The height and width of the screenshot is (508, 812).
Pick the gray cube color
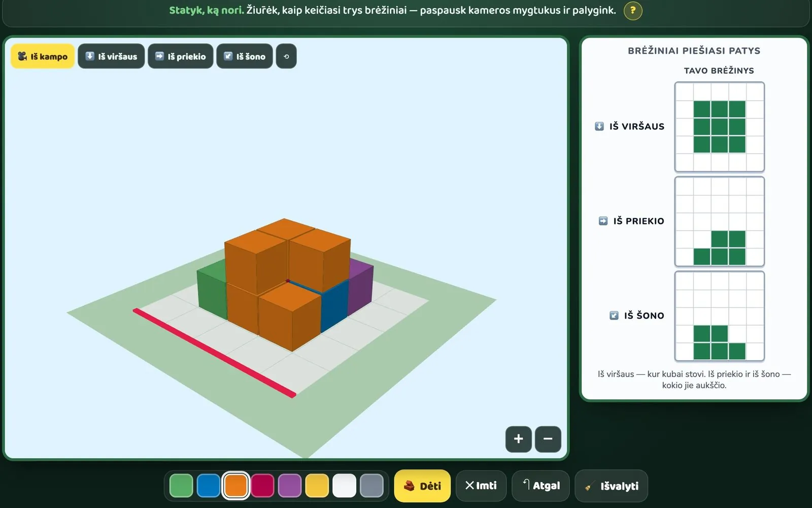point(371,486)
